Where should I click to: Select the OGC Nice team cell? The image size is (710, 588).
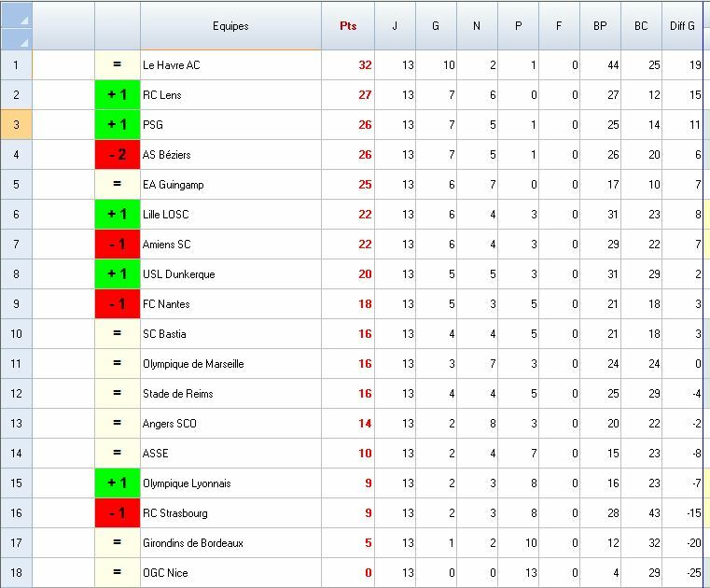point(230,573)
